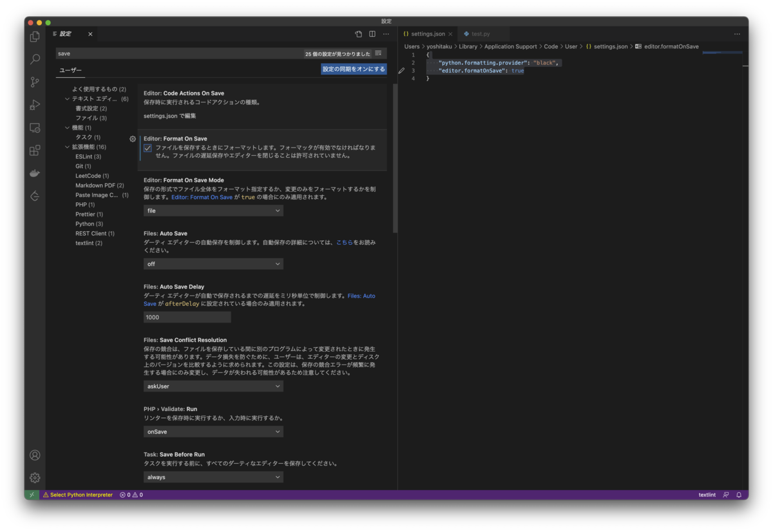Click the icon below Docker in activity bar
Viewport: 773px width, 532px height.
click(35, 196)
